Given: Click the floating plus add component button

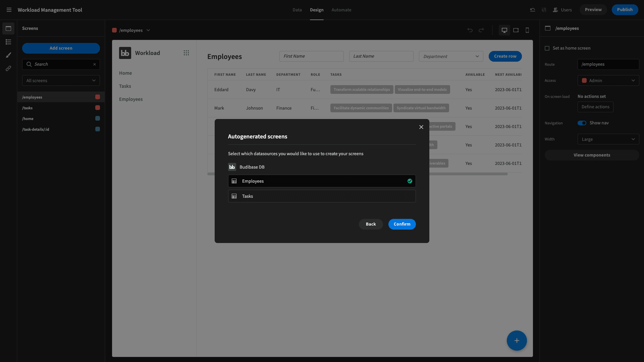Looking at the screenshot, I should (517, 341).
